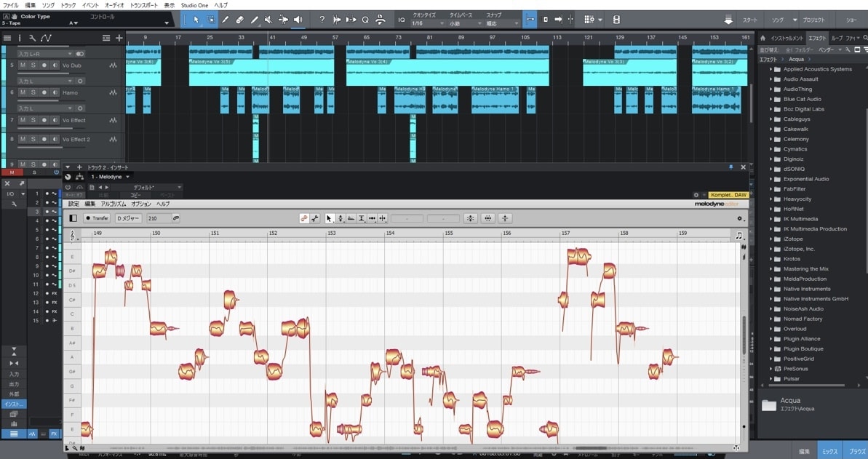
Task: Mute the Vo Dub track
Action: pos(23,65)
